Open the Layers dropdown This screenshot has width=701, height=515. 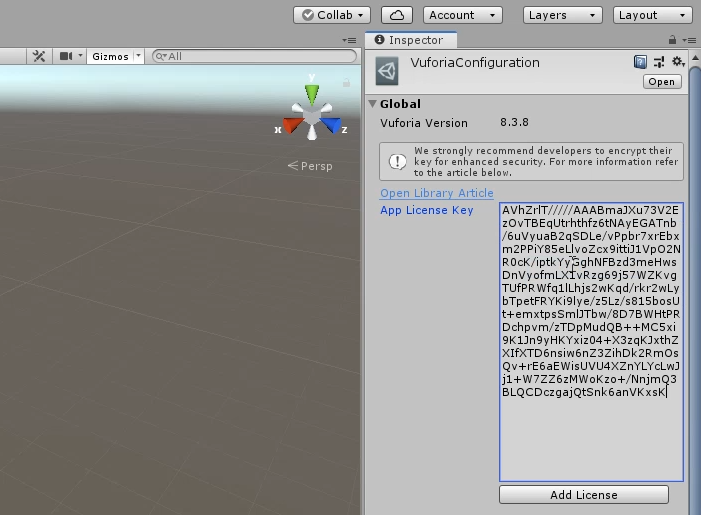point(562,15)
